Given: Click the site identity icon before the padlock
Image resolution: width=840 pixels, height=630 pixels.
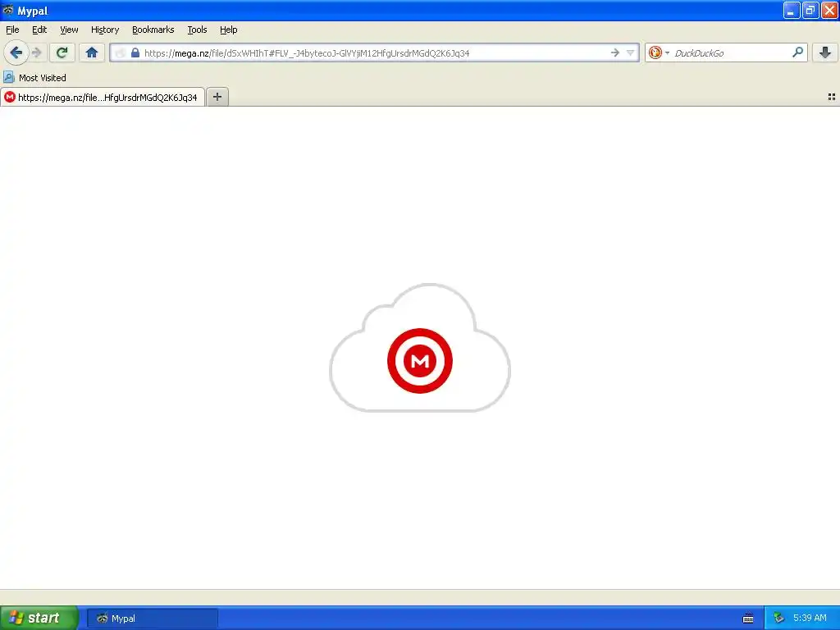Looking at the screenshot, I should [x=121, y=52].
